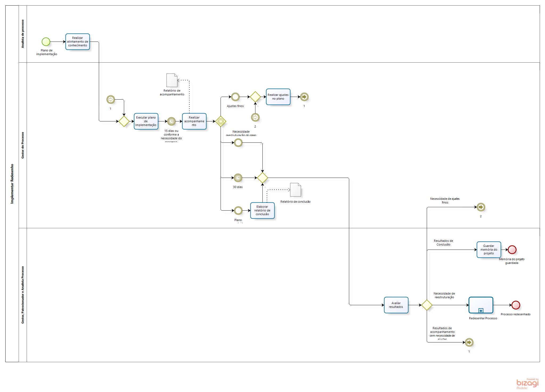The height and width of the screenshot is (392, 545).
Task: Click the '30 dias' timer event icon
Action: (238, 178)
